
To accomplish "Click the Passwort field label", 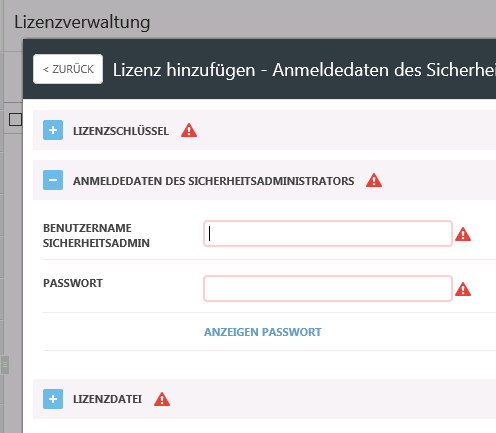I will [73, 283].
